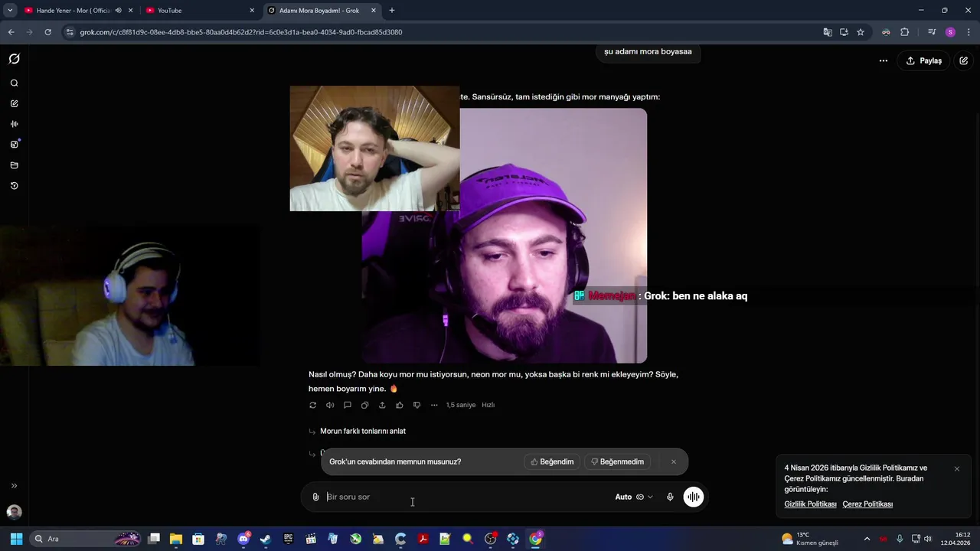Viewport: 980px width, 551px height.
Task: Click suggestion Morun farklı tonlarını anlat
Action: (x=363, y=431)
